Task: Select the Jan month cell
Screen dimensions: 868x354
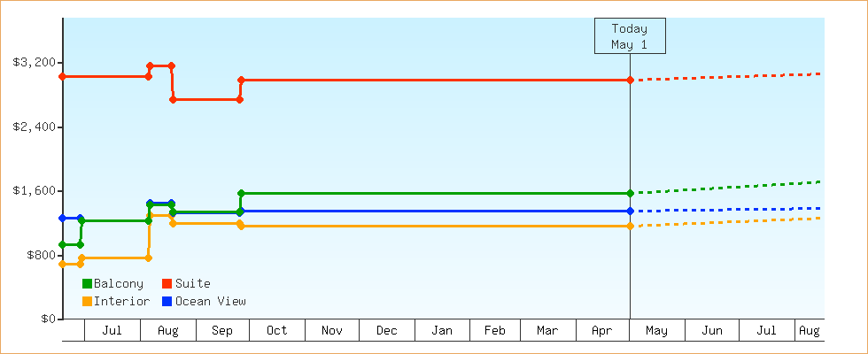Action: 442,330
